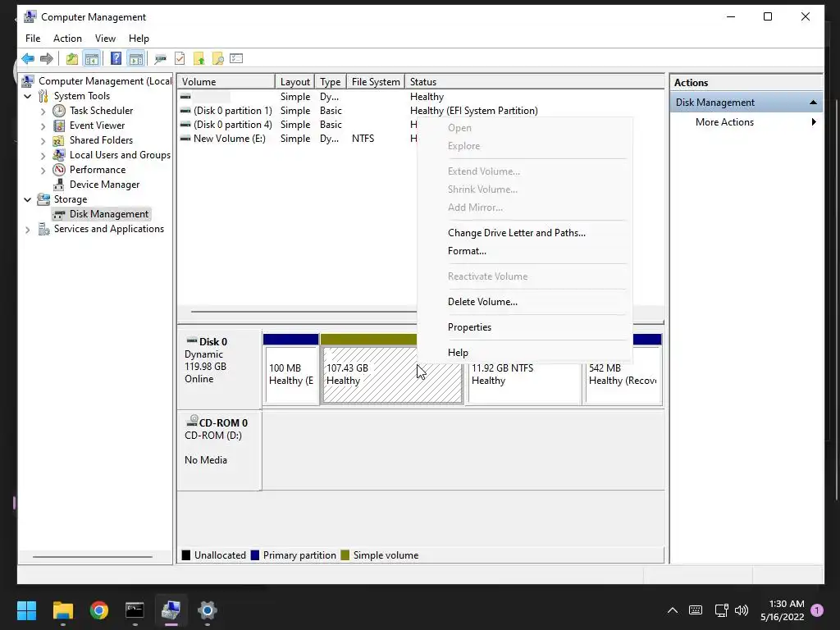The image size is (840, 630).
Task: Collapse the Disk Management actions section
Action: 813,103
